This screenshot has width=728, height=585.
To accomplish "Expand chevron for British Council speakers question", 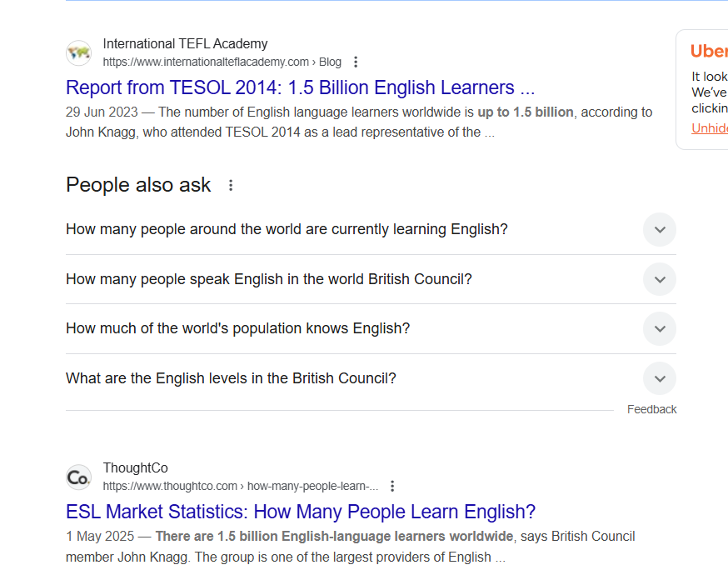I will point(660,279).
